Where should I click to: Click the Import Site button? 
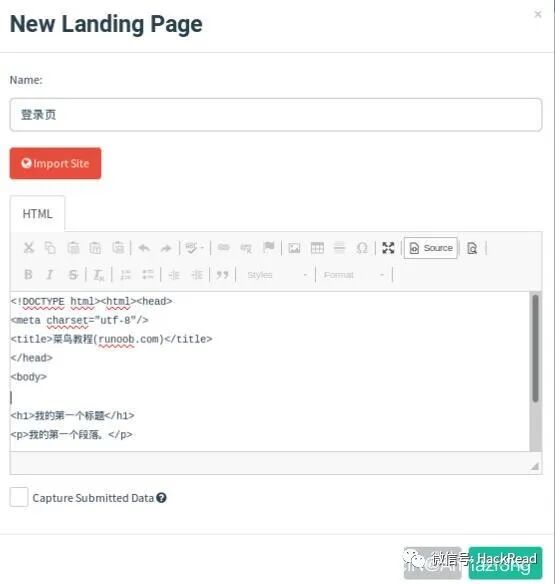point(56,164)
